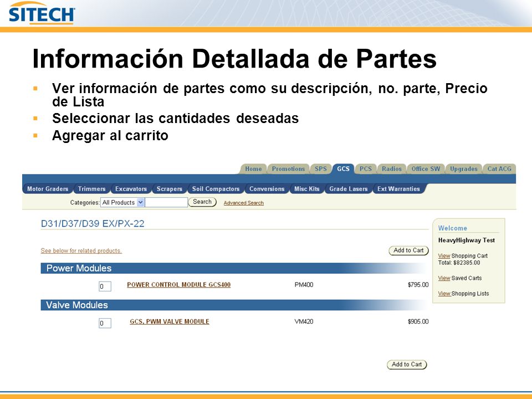Select the Conversions category

267,189
